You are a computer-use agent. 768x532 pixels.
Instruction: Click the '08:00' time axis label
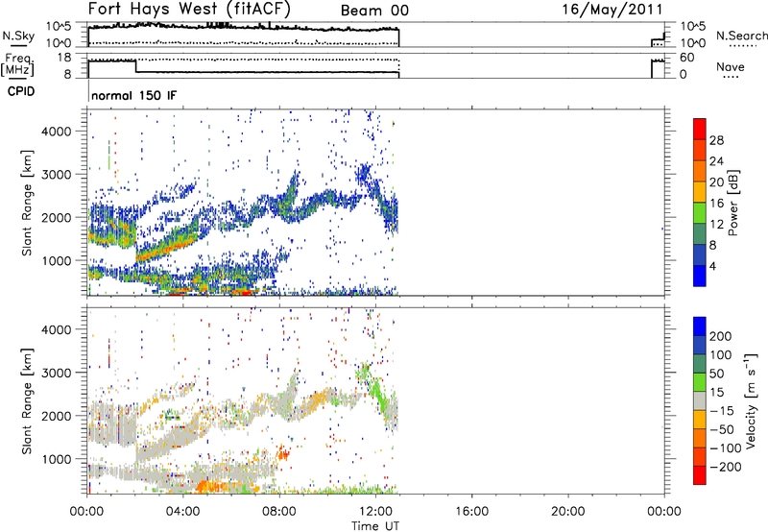[279, 512]
